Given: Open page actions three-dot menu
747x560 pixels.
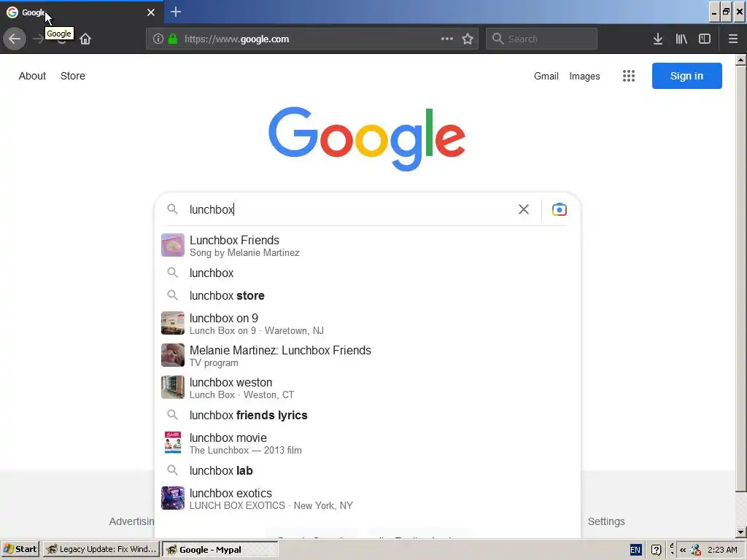Looking at the screenshot, I should coord(447,39).
